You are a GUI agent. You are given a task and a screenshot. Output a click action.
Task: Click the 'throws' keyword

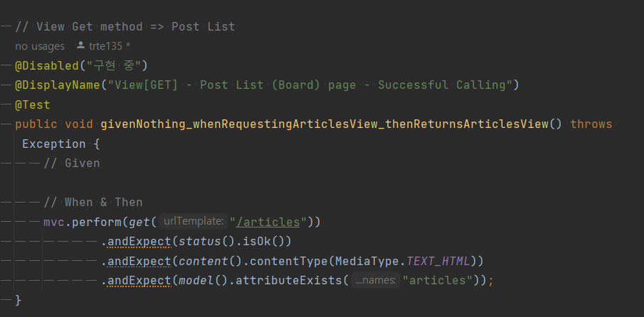pos(591,124)
